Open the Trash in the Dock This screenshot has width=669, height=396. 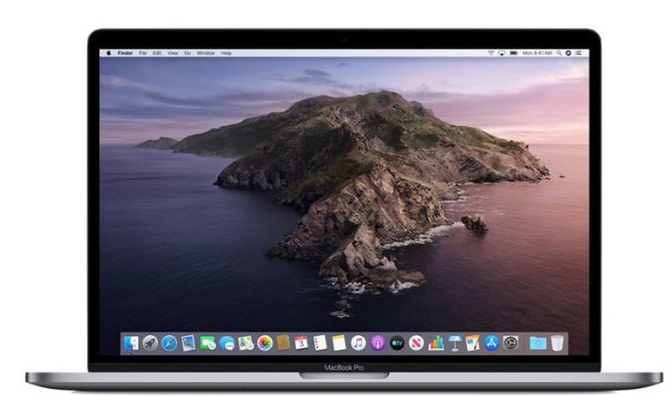[x=557, y=343]
